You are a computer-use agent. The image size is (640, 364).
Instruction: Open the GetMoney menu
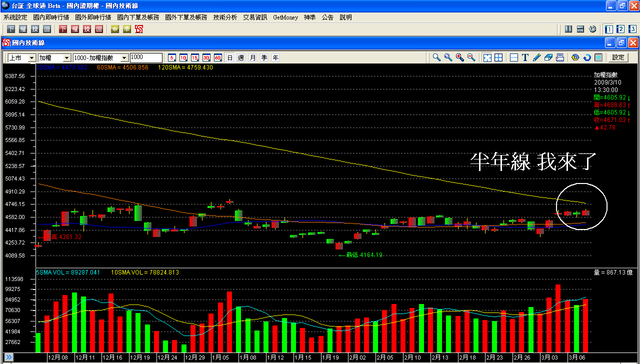(x=285, y=17)
